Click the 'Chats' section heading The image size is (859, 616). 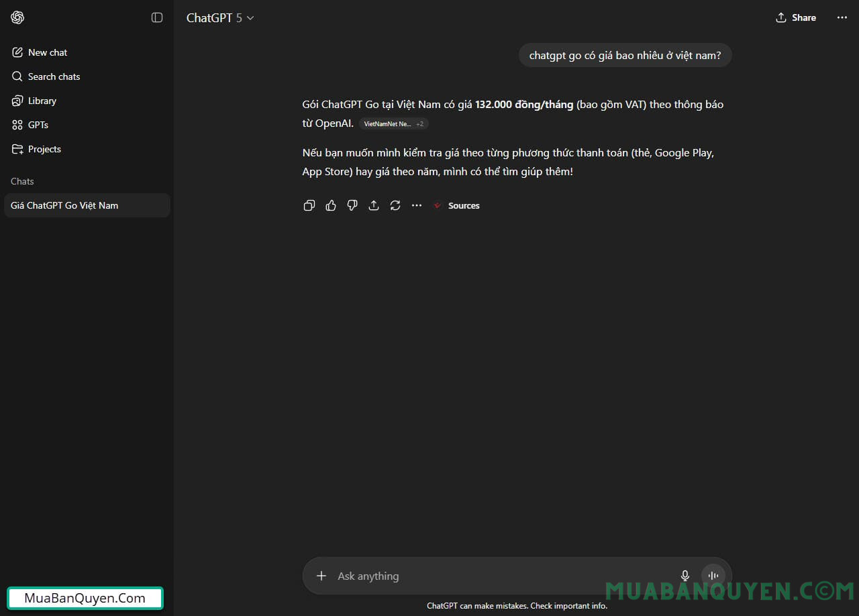pyautogui.click(x=22, y=181)
